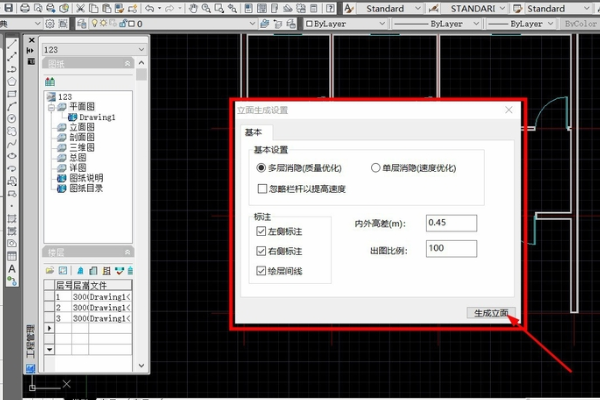Open Drawing1 under 平面图
The image size is (600, 400).
[x=98, y=117]
